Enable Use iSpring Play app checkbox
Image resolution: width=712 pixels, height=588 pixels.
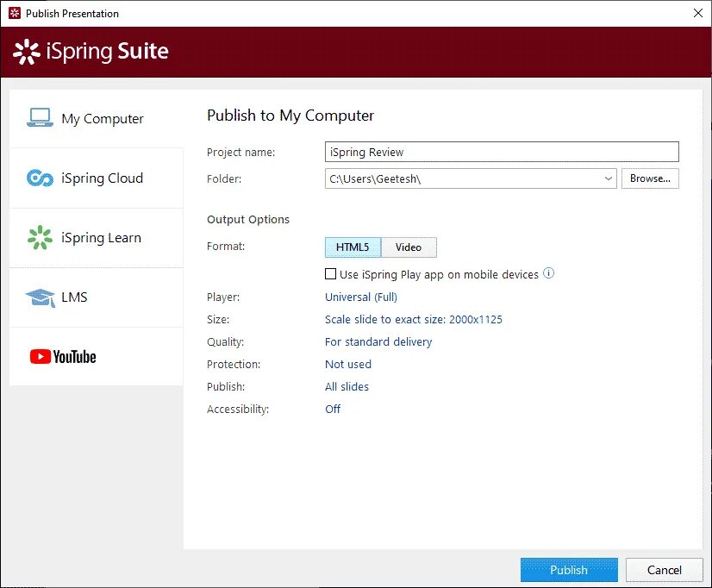[x=331, y=274]
